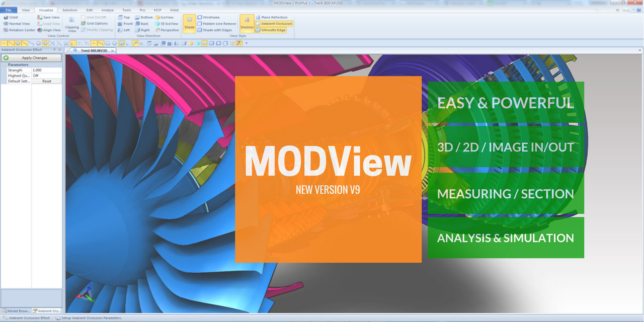
Task: Set the IsoView direction
Action: point(164,17)
